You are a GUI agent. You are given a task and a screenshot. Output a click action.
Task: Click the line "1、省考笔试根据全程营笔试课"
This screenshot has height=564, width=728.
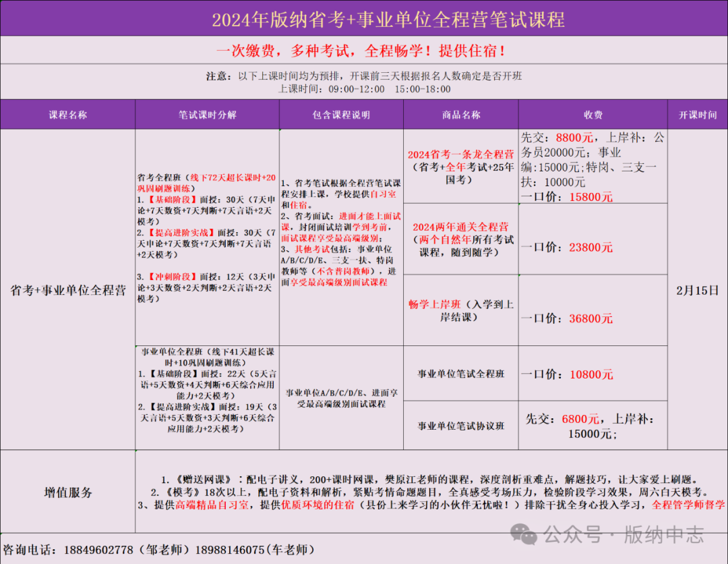[341, 183]
